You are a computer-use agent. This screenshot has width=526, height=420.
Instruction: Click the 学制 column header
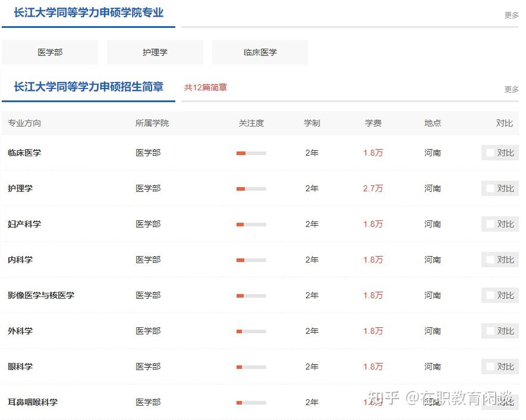pos(312,124)
